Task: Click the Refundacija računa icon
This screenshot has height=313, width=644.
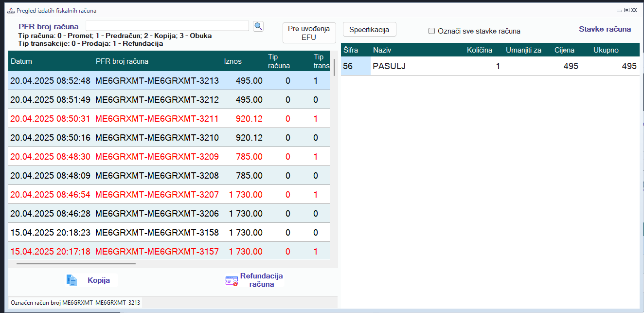Action: (x=232, y=281)
